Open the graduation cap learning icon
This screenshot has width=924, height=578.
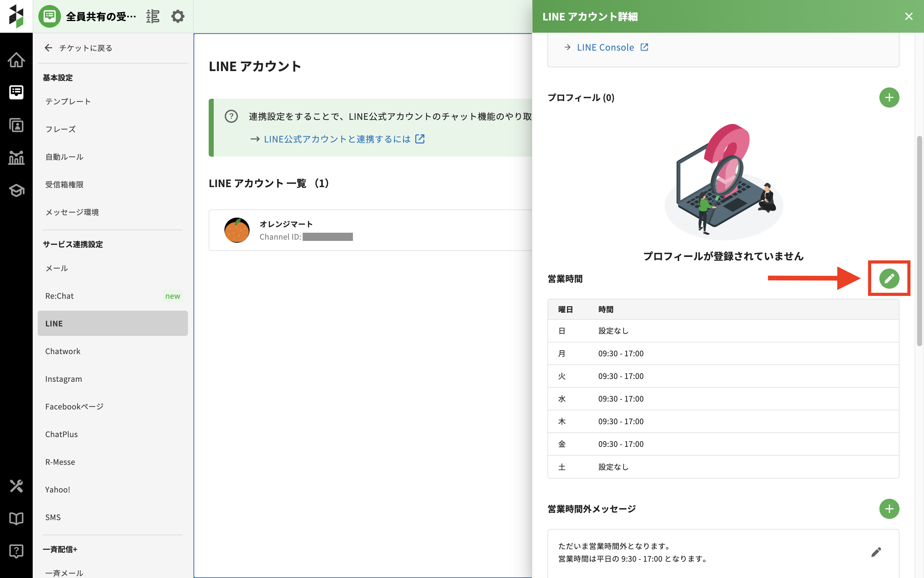pyautogui.click(x=16, y=190)
